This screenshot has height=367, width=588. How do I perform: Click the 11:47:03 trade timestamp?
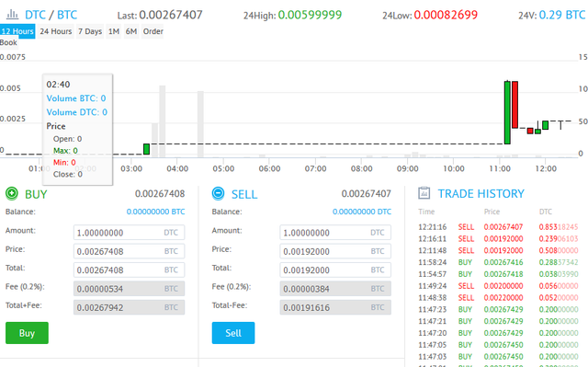tap(433, 357)
